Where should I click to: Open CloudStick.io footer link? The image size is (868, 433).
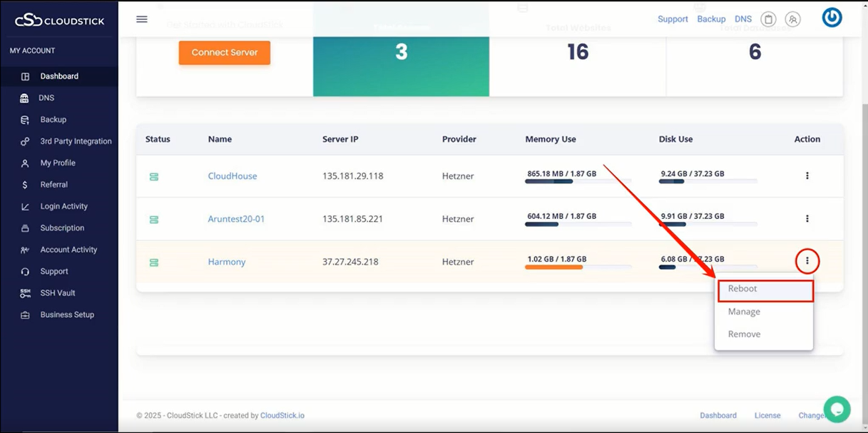pos(282,415)
